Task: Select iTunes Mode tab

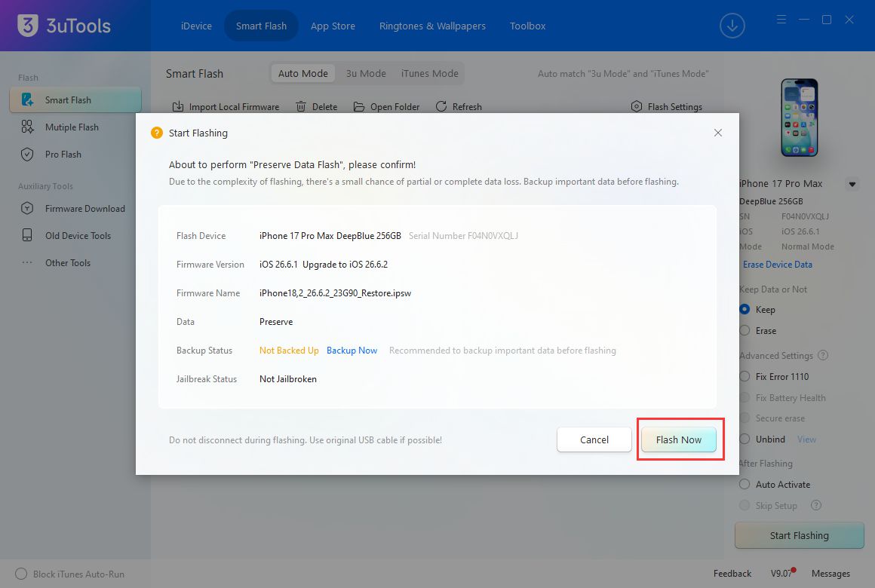Action: click(430, 73)
